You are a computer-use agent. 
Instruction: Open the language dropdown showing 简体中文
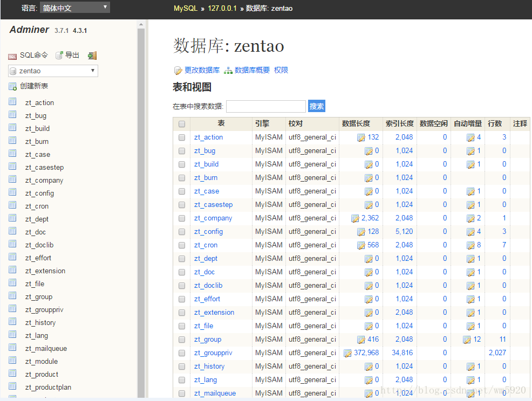click(75, 8)
